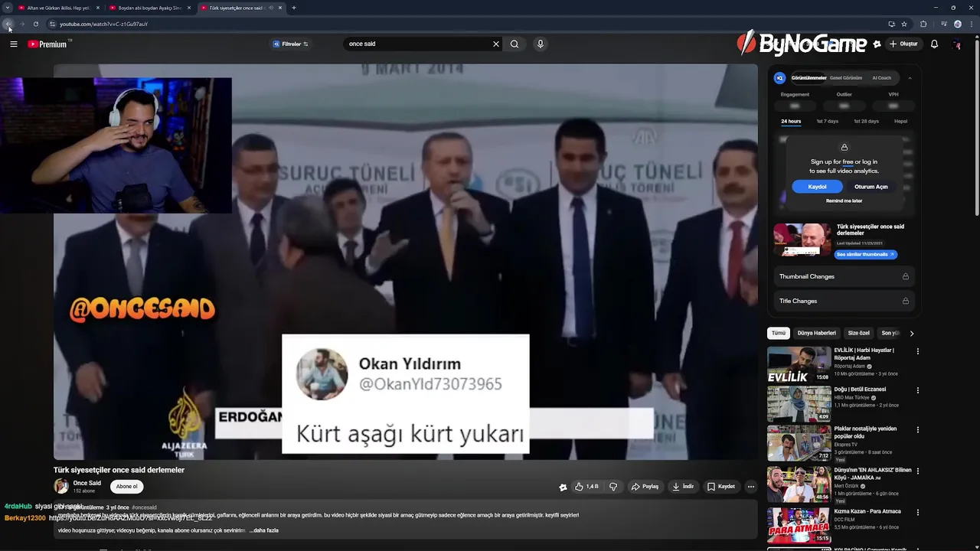Screen dimensions: 980x551
Task: Reload the page with refresh icon
Action: [x=36, y=24]
